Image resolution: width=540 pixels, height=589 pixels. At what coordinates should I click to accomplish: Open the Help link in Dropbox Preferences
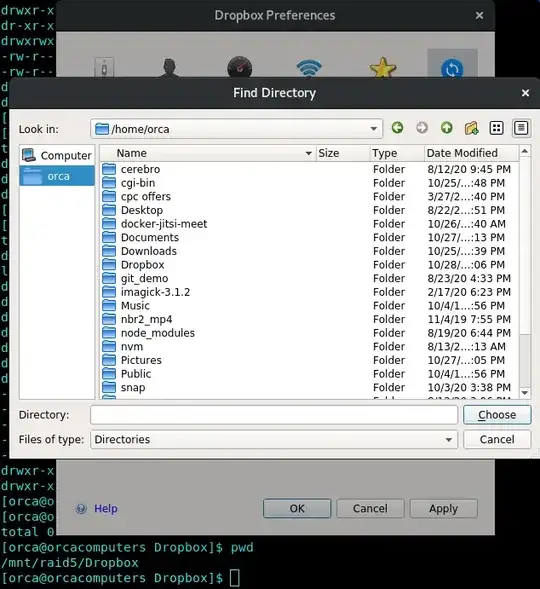(x=106, y=509)
